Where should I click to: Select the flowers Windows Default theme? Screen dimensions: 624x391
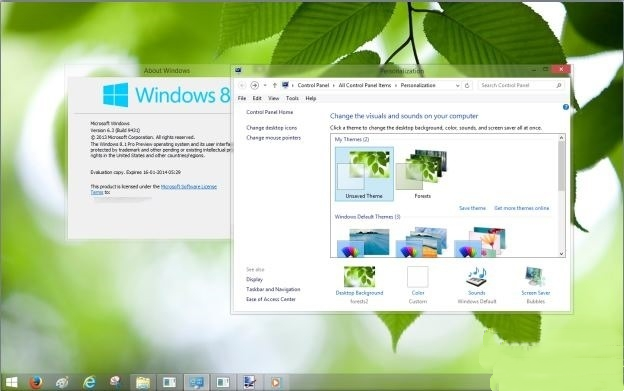[480, 242]
